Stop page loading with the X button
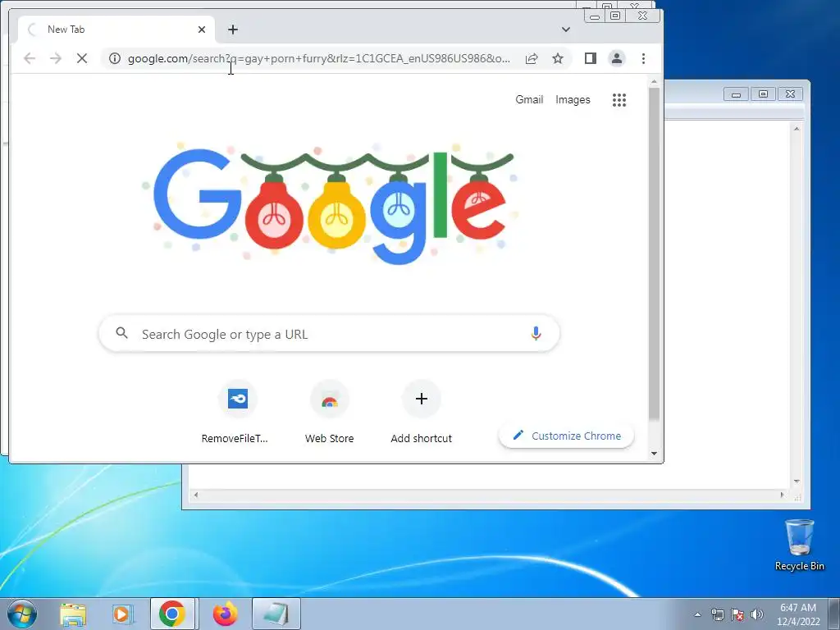Image resolution: width=840 pixels, height=630 pixels. click(82, 58)
